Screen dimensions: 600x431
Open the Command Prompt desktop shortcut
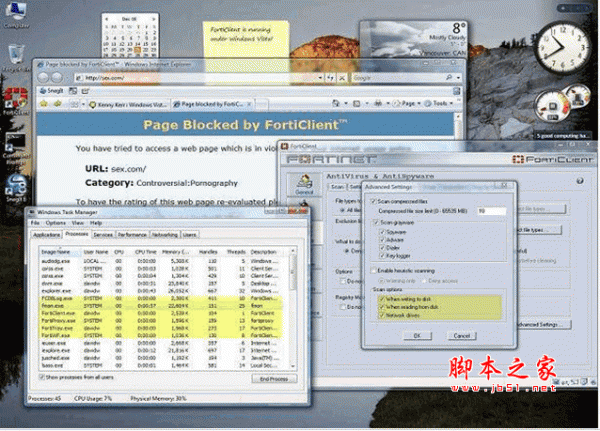16,149
